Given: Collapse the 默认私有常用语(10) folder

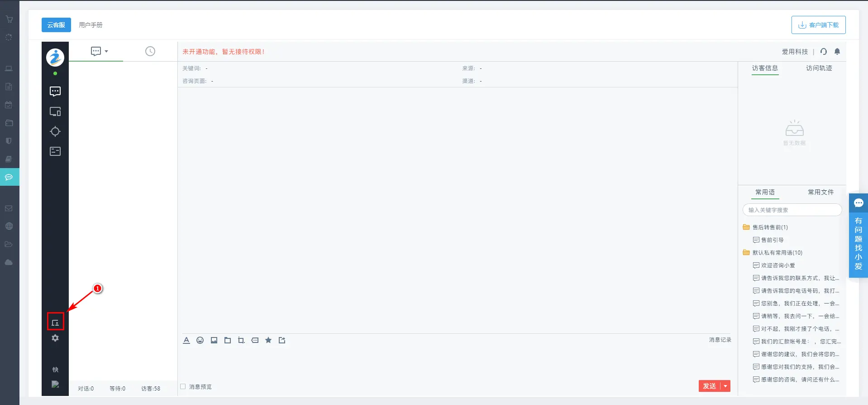Looking at the screenshot, I should point(747,253).
